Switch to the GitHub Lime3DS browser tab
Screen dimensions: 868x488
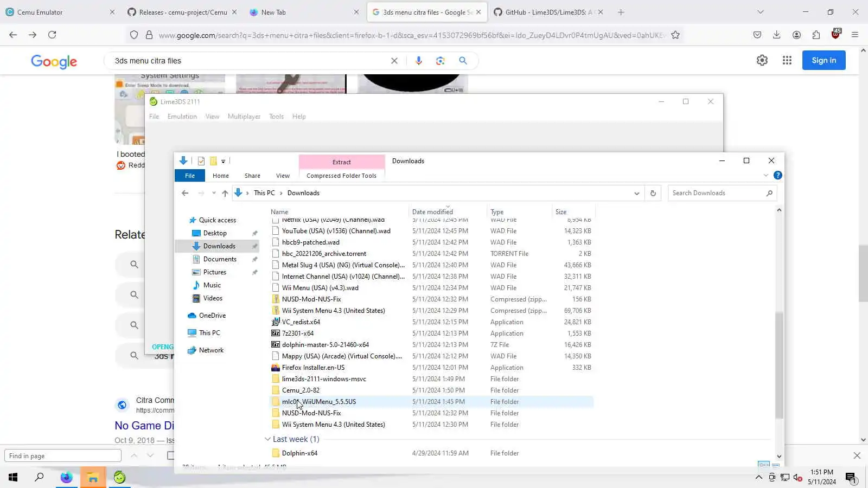pos(548,12)
